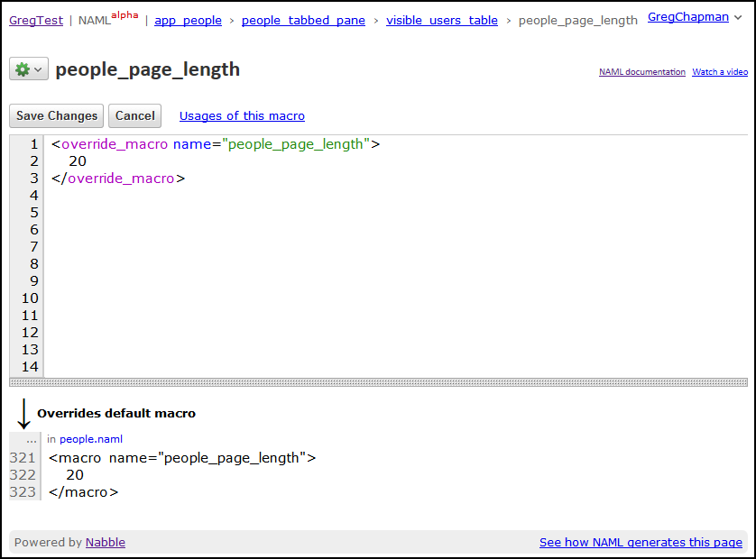Open Usages of this macro link
This screenshot has width=756, height=559.
pos(242,115)
